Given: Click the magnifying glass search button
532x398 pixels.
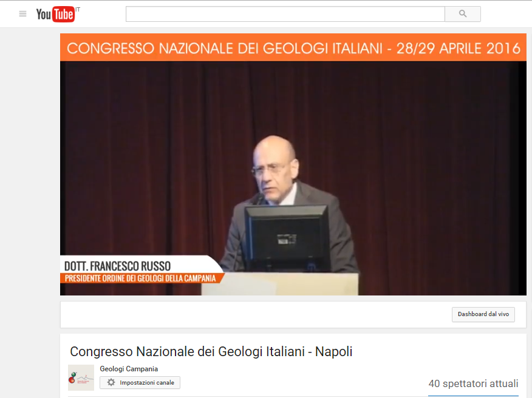Looking at the screenshot, I should (x=462, y=14).
